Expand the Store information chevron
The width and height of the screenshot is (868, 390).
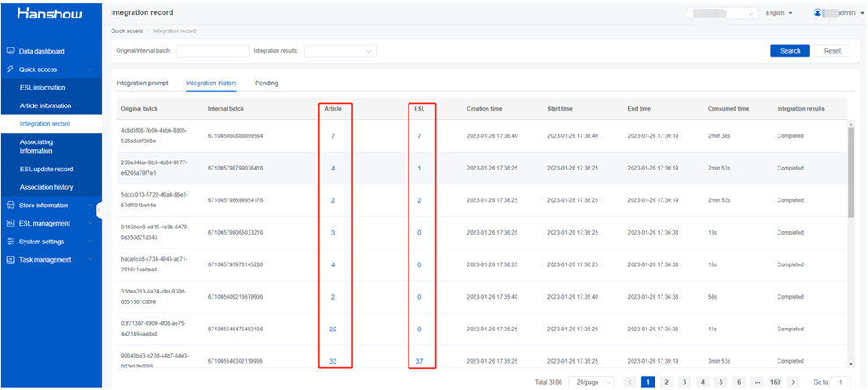(90, 206)
